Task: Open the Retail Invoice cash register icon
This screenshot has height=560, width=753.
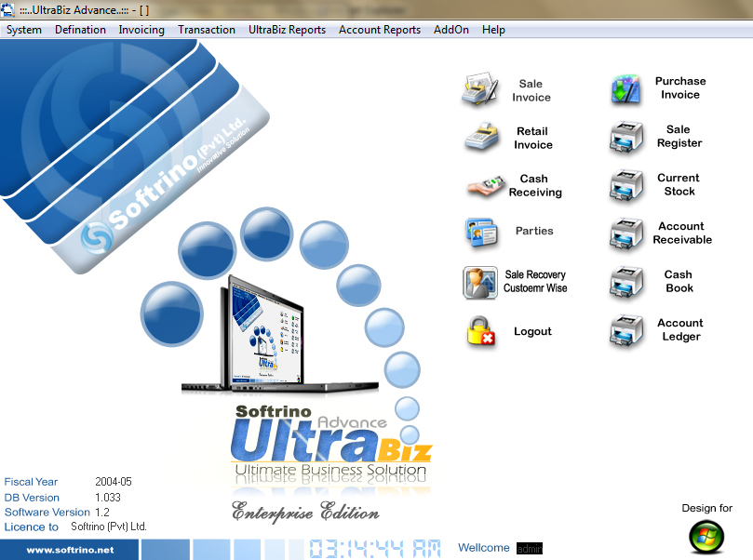Action: 481,138
